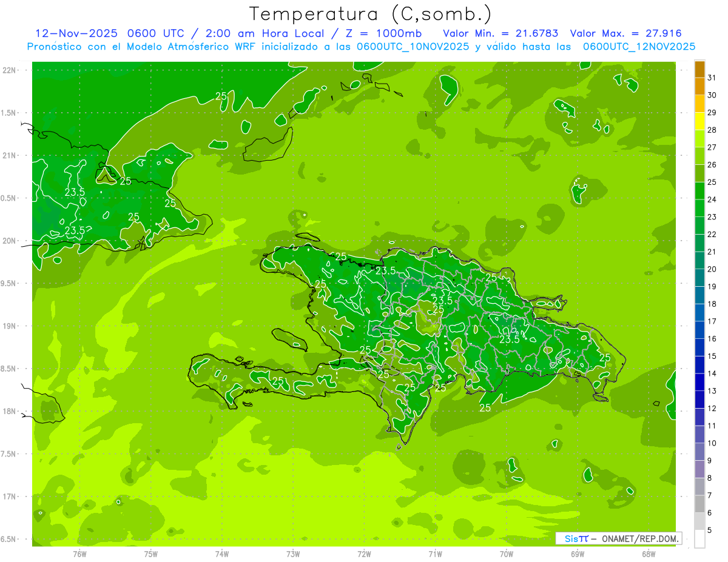Image resolution: width=728 pixels, height=562 pixels.
Task: Click the '68W' longitude label
Action: (x=649, y=554)
